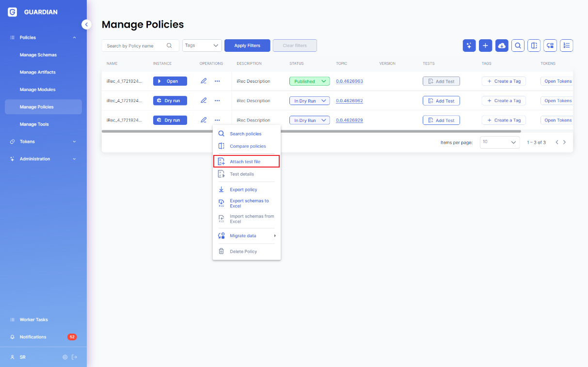Click the Apply Filters button

coord(247,46)
